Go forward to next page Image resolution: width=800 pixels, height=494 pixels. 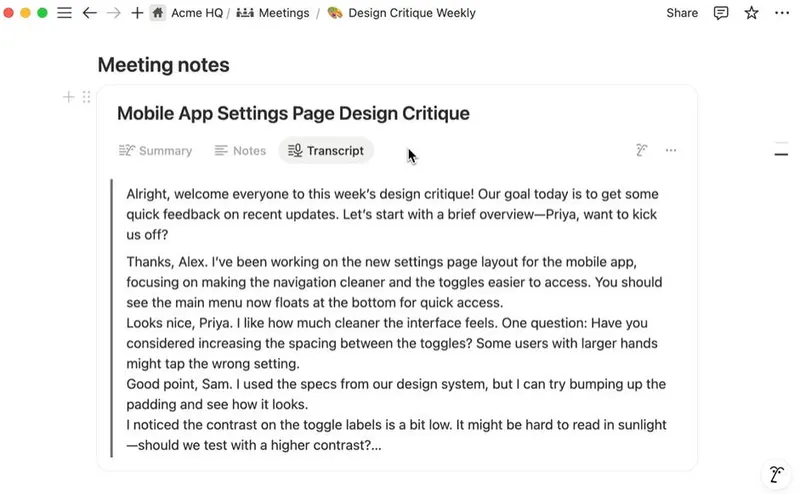[113, 13]
